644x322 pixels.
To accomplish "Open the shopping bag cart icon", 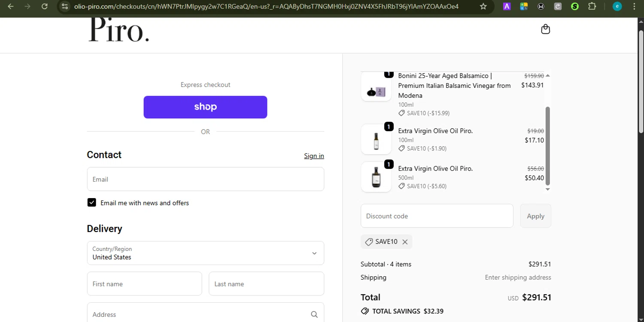I will [545, 29].
